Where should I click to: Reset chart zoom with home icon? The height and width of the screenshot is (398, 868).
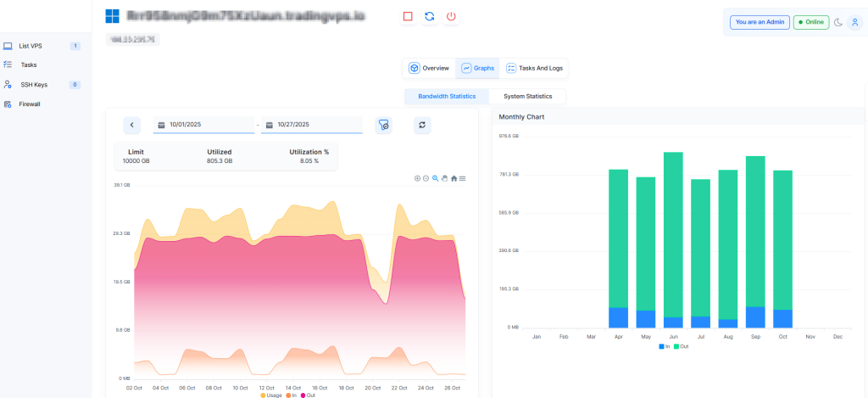tap(453, 178)
